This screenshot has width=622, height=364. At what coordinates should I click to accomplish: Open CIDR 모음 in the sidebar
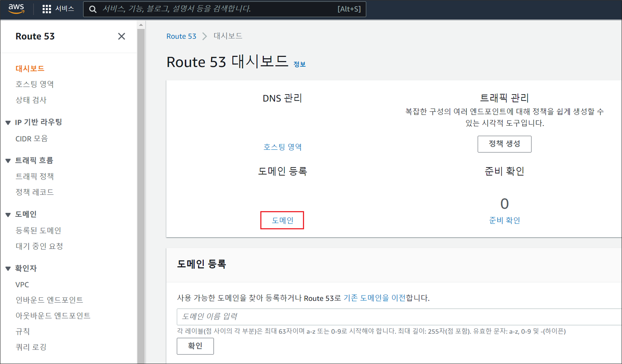[32, 138]
